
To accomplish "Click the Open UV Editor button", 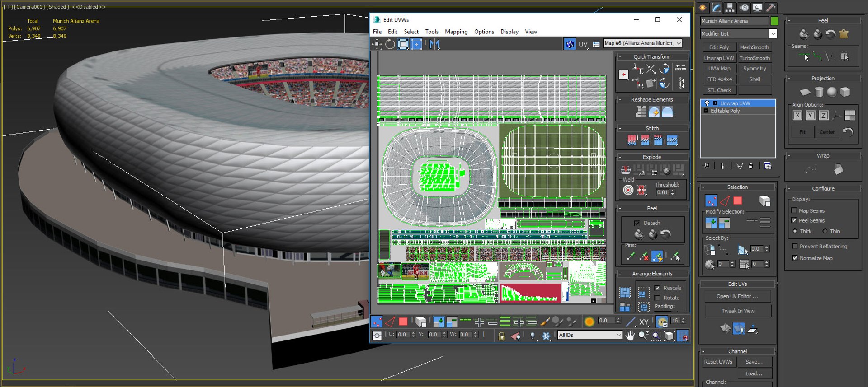I will coord(737,296).
